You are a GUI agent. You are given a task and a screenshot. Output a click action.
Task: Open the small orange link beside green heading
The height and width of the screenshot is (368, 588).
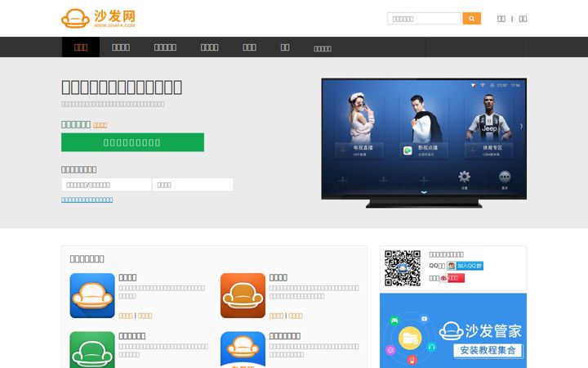(100, 125)
